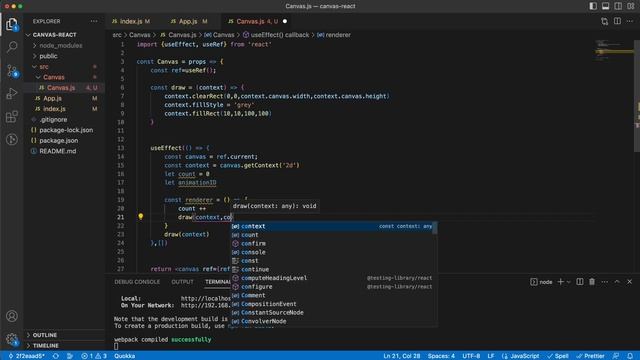Viewport: 640px width, 360px height.
Task: Click the lightbulb code action icon
Action: (140, 217)
